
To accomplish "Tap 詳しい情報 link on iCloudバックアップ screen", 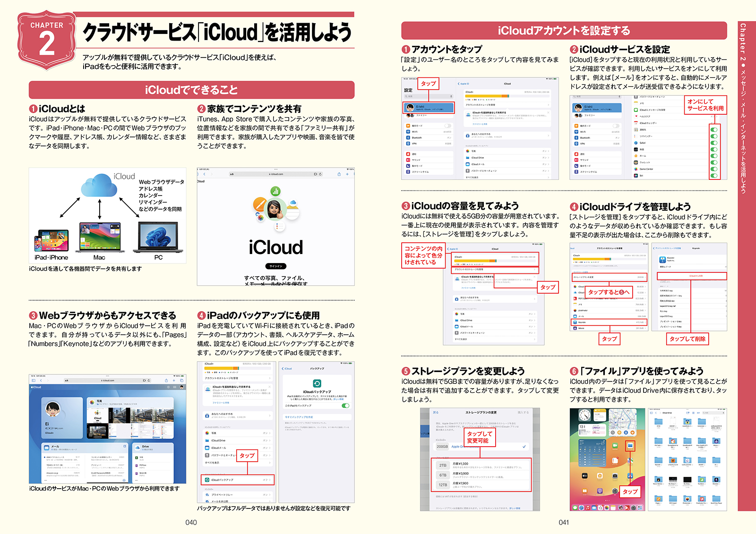I will coord(338,399).
